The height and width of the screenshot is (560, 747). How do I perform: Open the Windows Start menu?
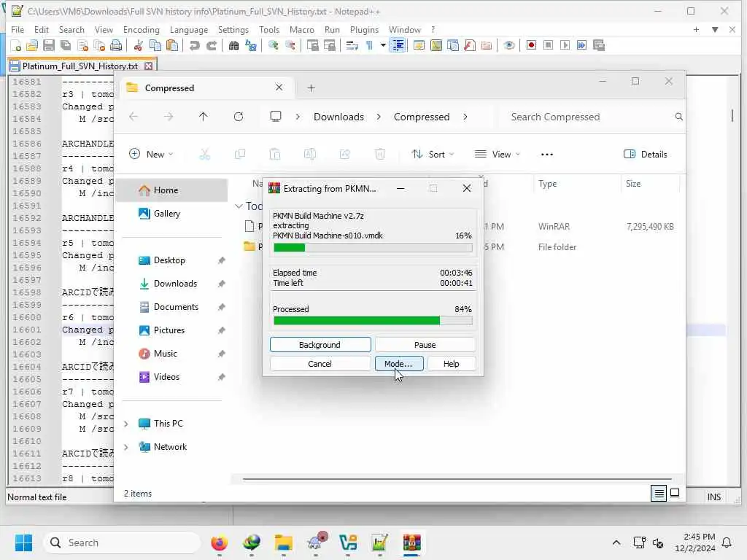23,542
